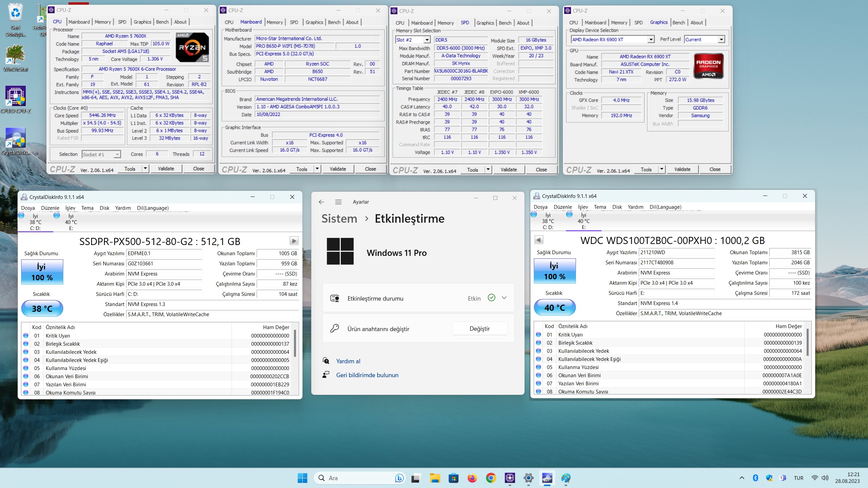The height and width of the screenshot is (488, 868).
Task: Click the TUR input language indicator
Action: tap(798, 478)
